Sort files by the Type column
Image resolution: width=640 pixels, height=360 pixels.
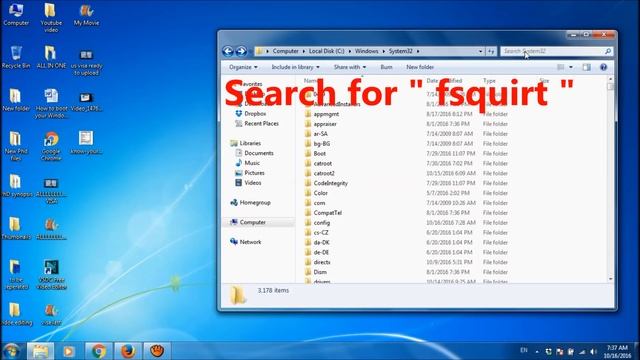[x=489, y=81]
